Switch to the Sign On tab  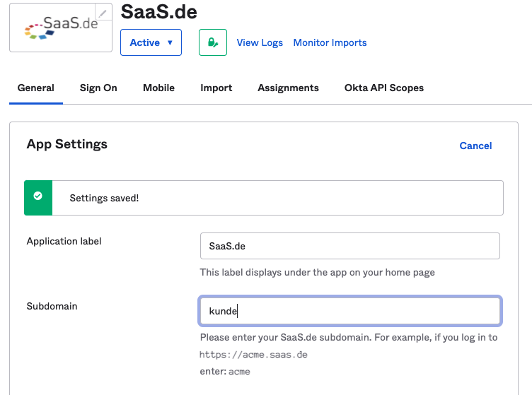(98, 88)
